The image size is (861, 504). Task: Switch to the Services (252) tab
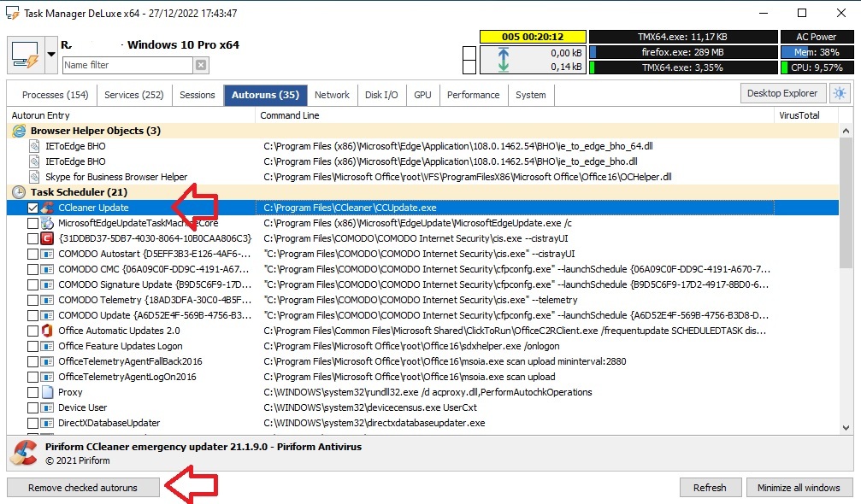pyautogui.click(x=134, y=95)
